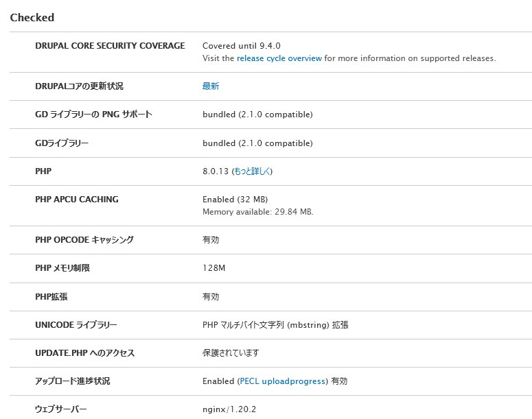This screenshot has height=419, width=532.
Task: Click the PHP OPCODE キャッシング label
Action: pyautogui.click(x=84, y=240)
